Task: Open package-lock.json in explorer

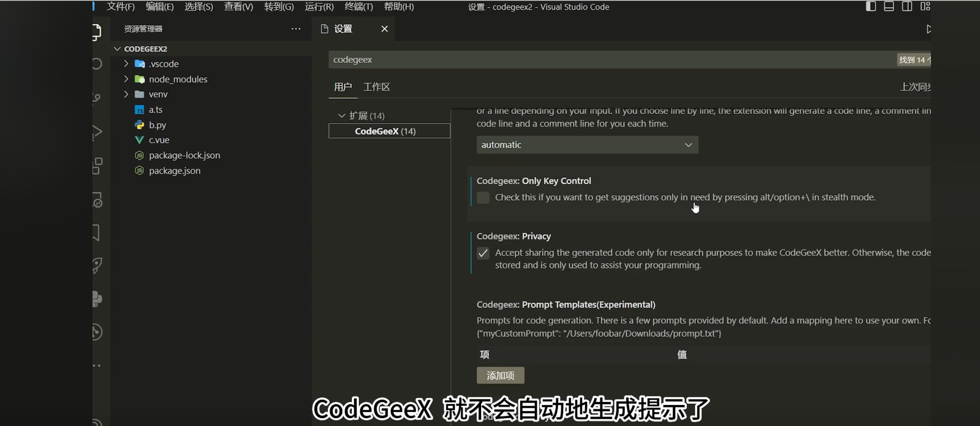Action: (184, 155)
